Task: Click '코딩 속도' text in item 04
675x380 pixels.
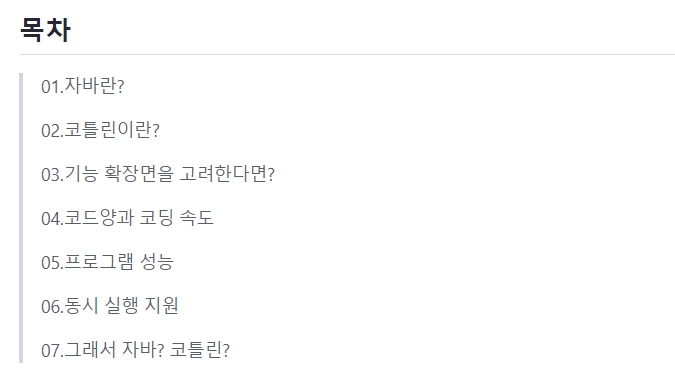Action: coord(176,218)
